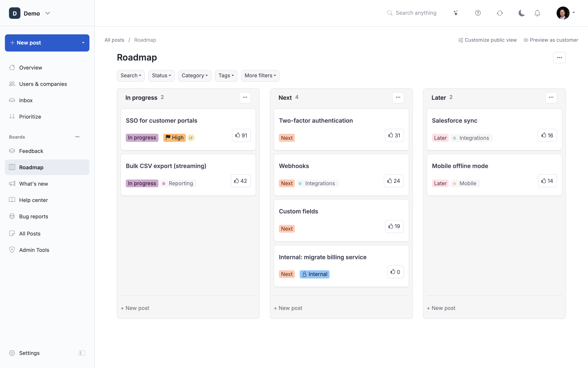Collapse the sidebar panel icon
The width and height of the screenshot is (588, 368).
click(82, 353)
